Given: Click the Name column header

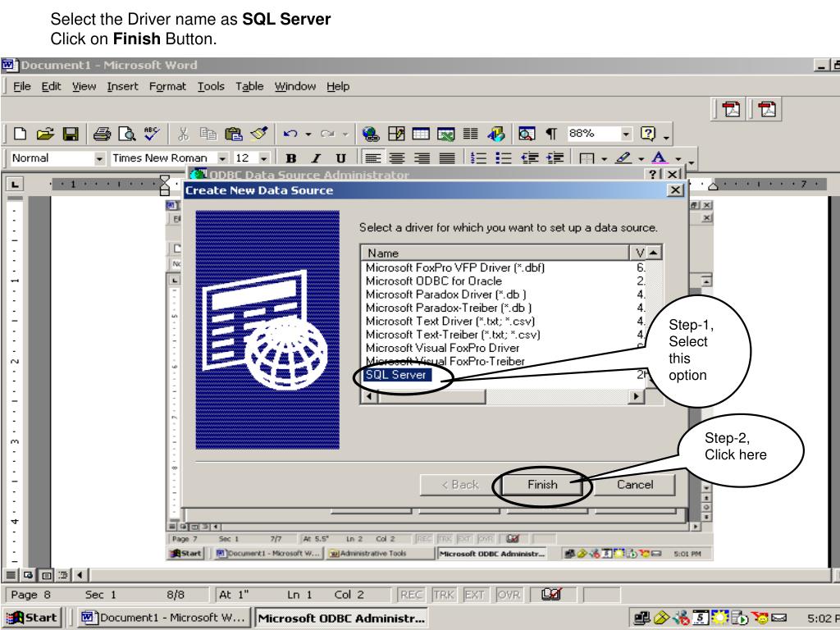Looking at the screenshot, I should (x=495, y=253).
